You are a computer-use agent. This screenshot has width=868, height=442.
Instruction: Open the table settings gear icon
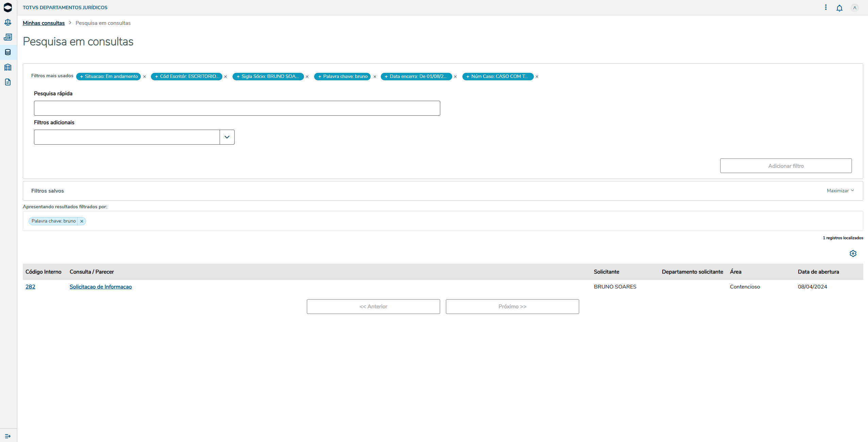point(853,253)
